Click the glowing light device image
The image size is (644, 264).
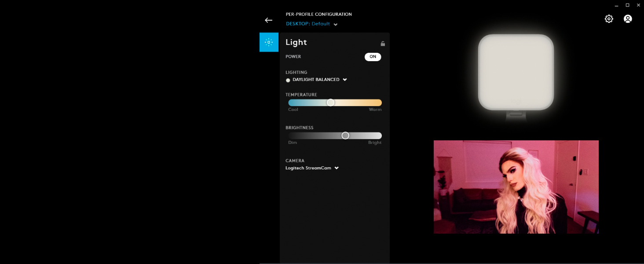point(516,72)
